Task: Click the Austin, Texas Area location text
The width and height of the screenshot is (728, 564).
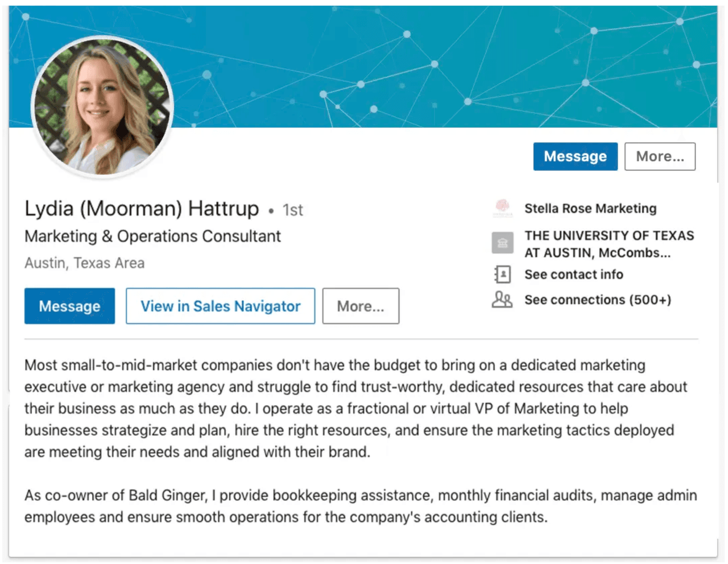Action: click(84, 263)
